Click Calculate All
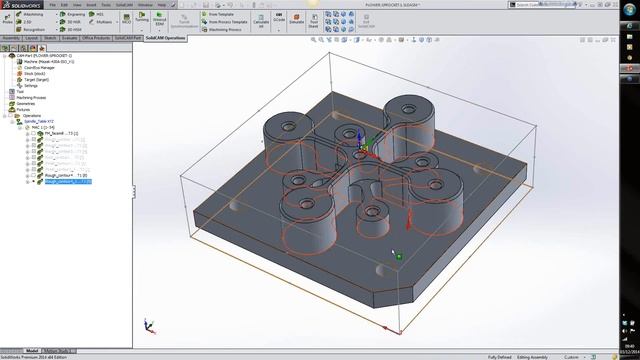The width and height of the screenshot is (640, 360). point(261,20)
